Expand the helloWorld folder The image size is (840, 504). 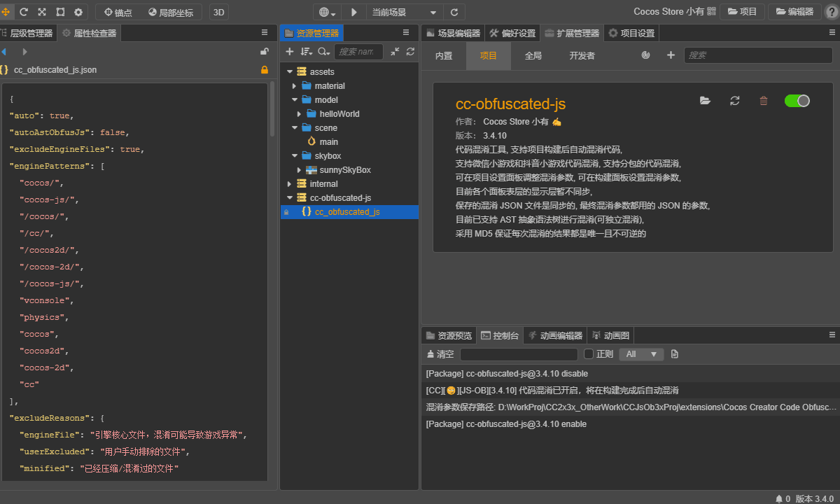pos(300,114)
